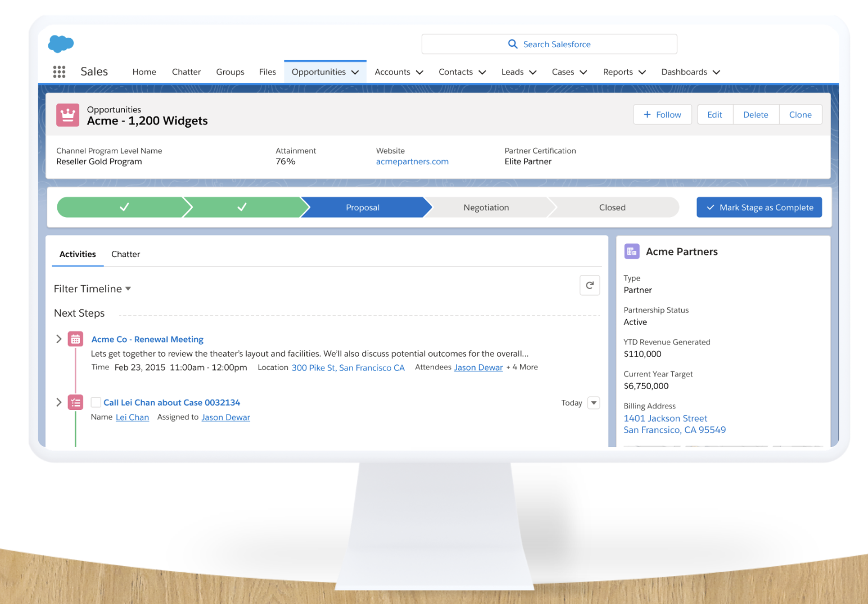The image size is (868, 604).
Task: Open Jason Dewar under Assigned to
Action: [x=226, y=417]
